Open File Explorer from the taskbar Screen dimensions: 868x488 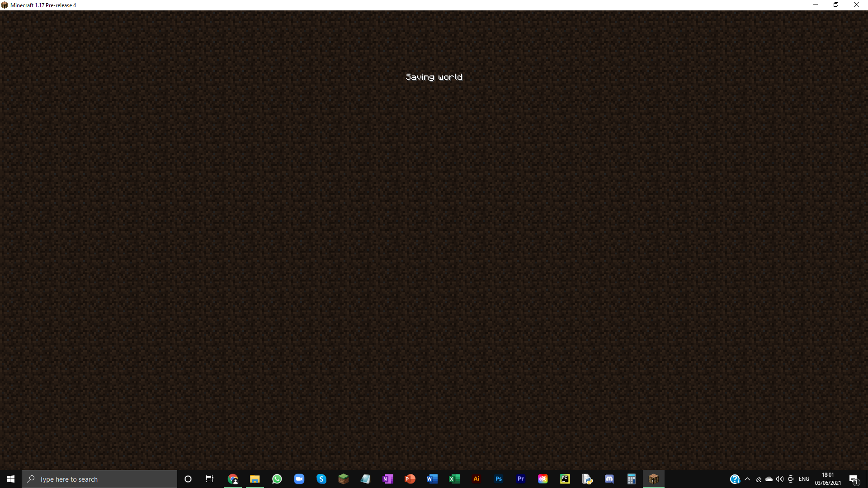click(x=255, y=479)
